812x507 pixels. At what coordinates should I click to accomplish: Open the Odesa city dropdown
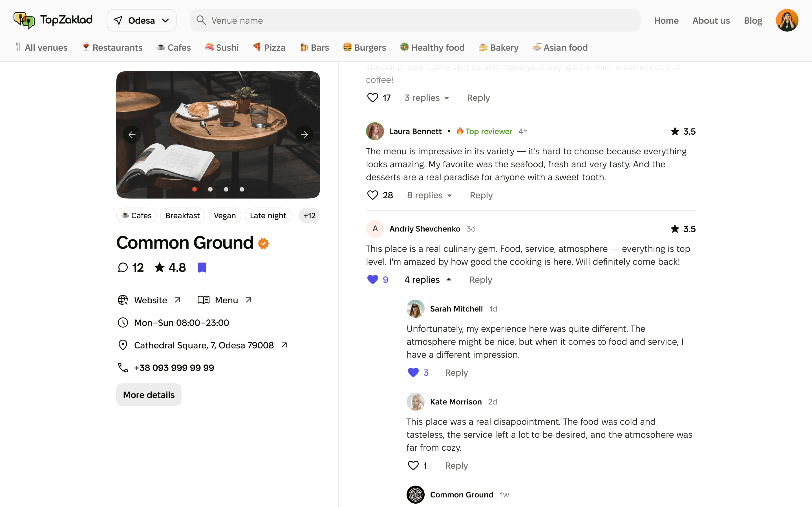coord(141,21)
